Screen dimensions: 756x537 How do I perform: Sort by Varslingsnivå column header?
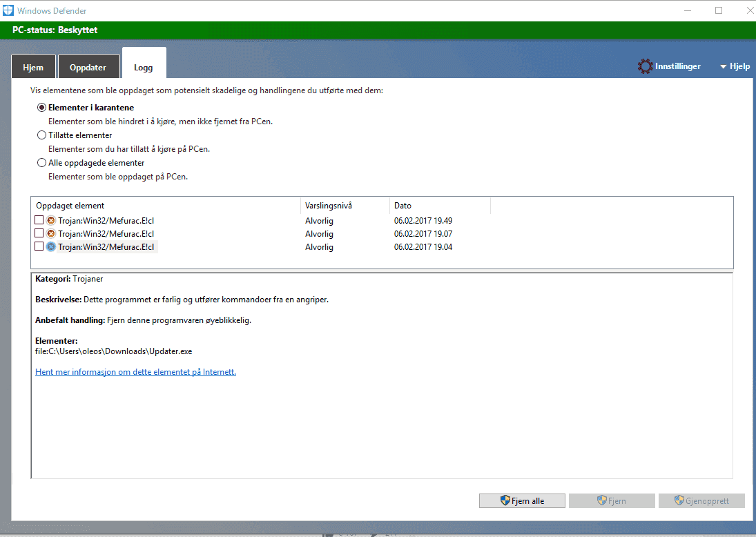point(345,206)
